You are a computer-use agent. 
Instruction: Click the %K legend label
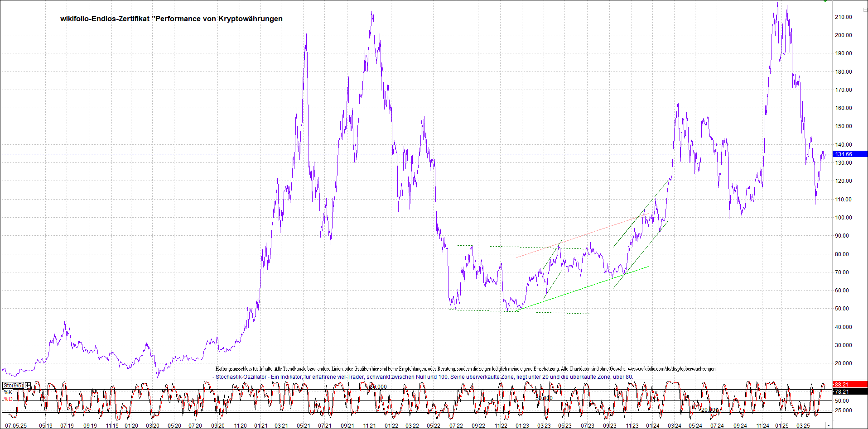8,392
